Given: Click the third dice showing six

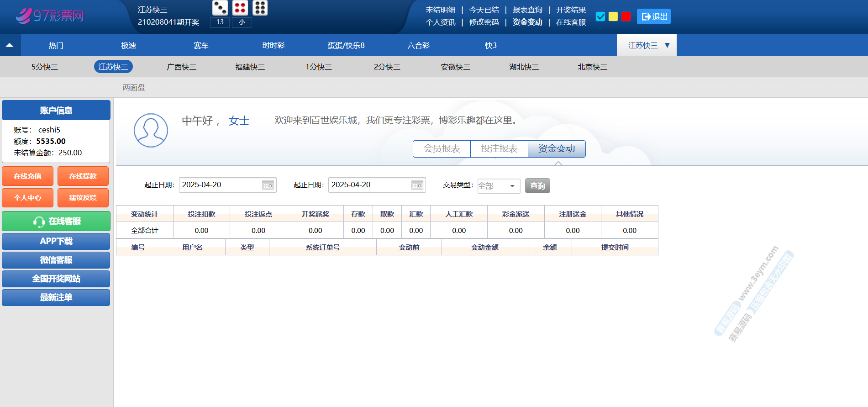Looking at the screenshot, I should (x=260, y=8).
